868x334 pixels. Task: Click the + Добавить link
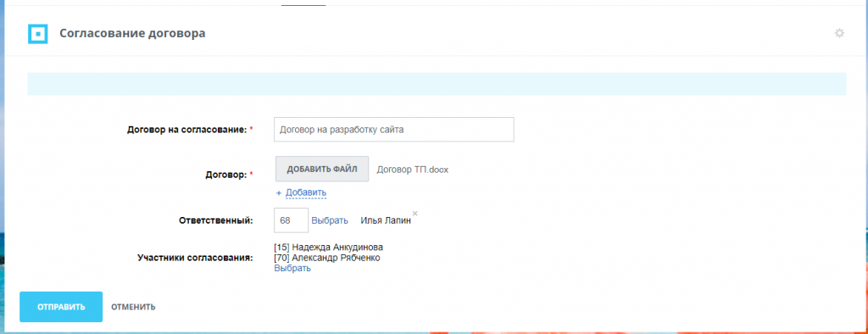coord(301,192)
